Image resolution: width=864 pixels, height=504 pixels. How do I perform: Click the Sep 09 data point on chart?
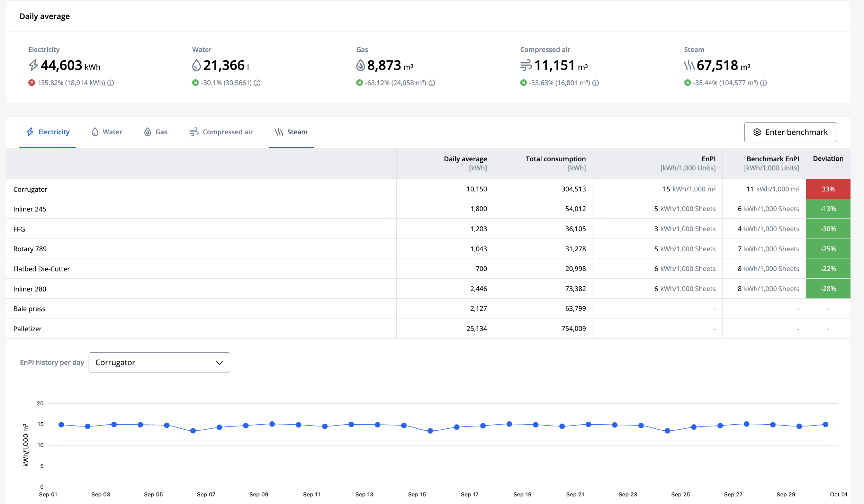pos(272,424)
